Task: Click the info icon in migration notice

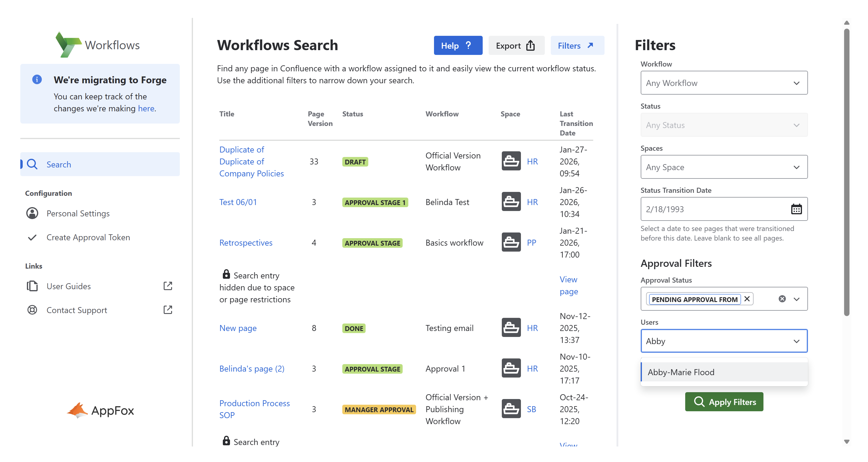Action: coord(37,79)
